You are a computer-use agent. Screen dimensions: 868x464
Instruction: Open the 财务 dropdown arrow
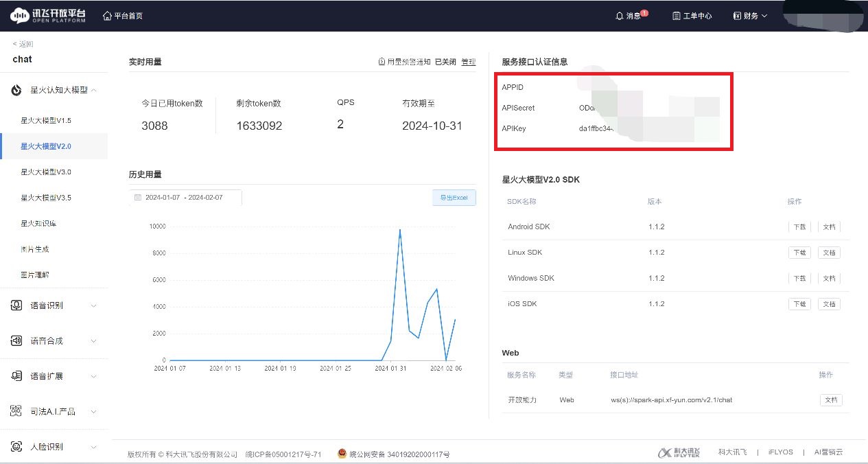click(x=764, y=16)
